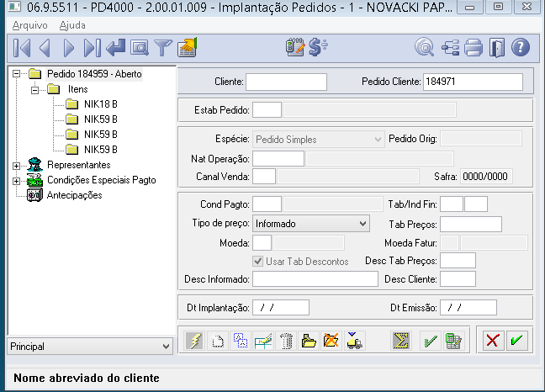
Task: Open the Tipo de preço dropdown
Action: coord(362,224)
